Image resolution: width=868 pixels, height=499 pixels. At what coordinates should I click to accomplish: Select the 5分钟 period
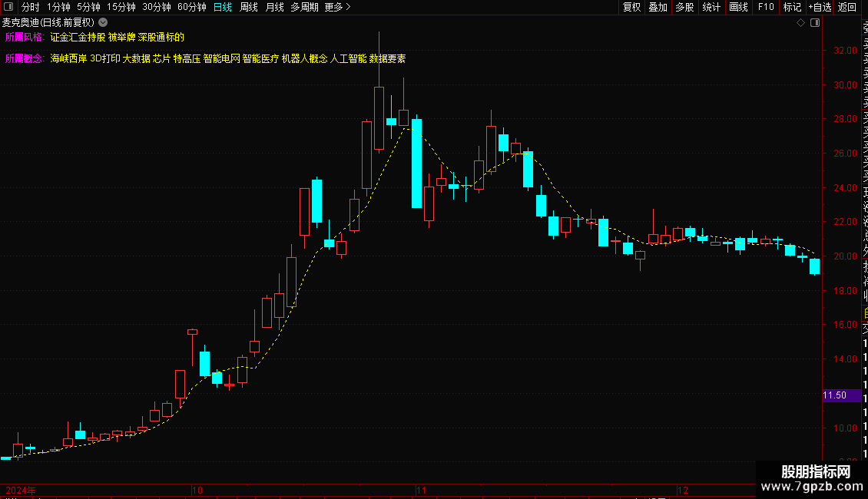pos(88,7)
